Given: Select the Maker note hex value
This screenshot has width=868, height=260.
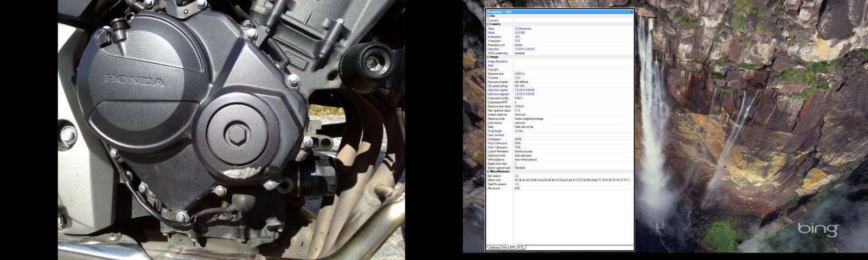Looking at the screenshot, I should [572, 180].
